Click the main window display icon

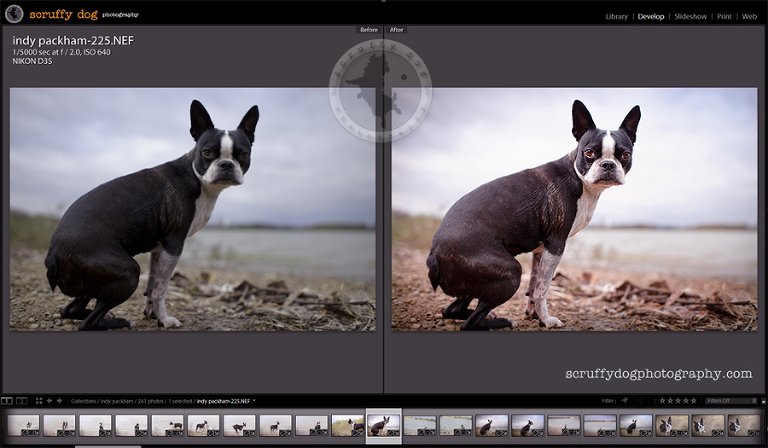[x=7, y=400]
